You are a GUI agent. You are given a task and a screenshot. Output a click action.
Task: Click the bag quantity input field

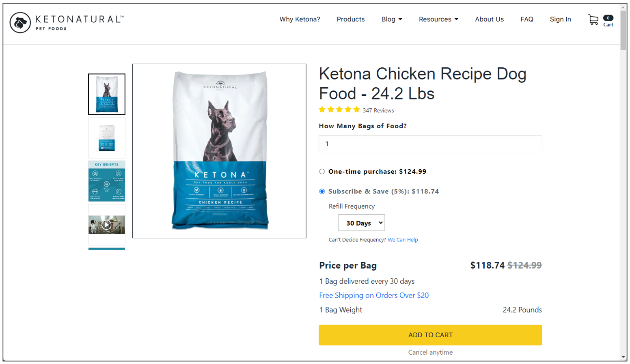click(x=430, y=144)
